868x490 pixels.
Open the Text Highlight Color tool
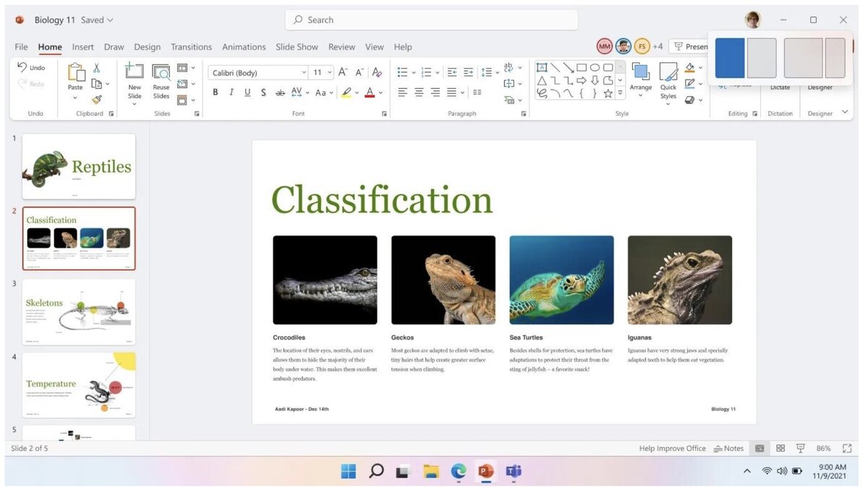348,93
